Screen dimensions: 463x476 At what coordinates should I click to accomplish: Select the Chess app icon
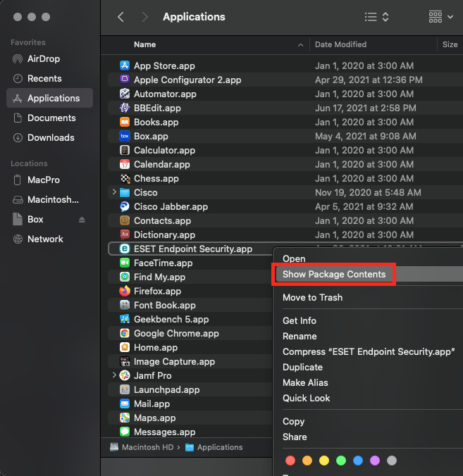[125, 178]
